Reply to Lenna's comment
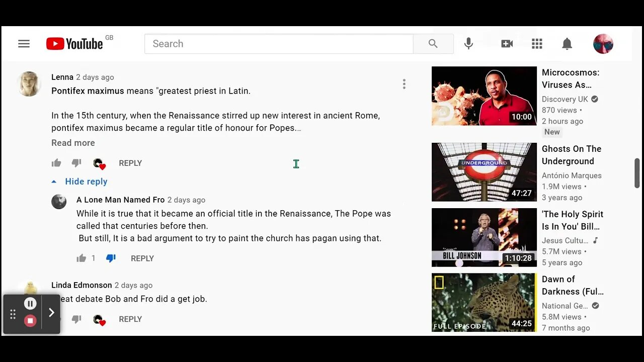Screen dimensions: 644x362 click(130, 163)
